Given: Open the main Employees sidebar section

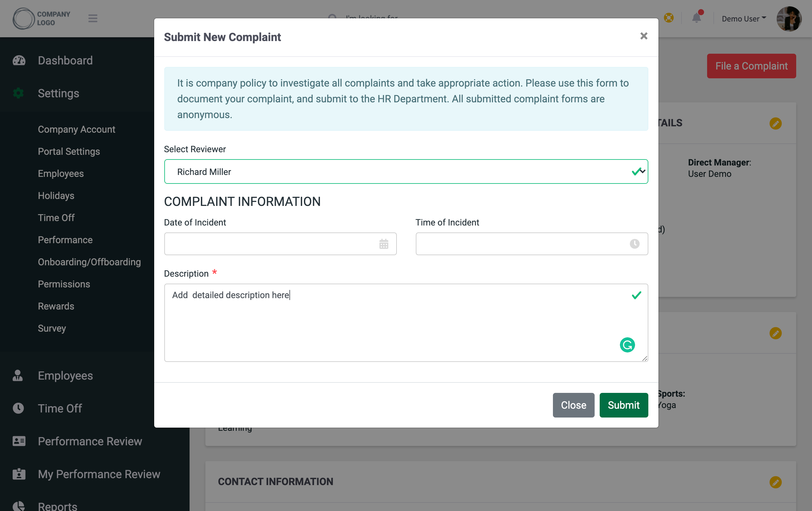Looking at the screenshot, I should point(65,376).
